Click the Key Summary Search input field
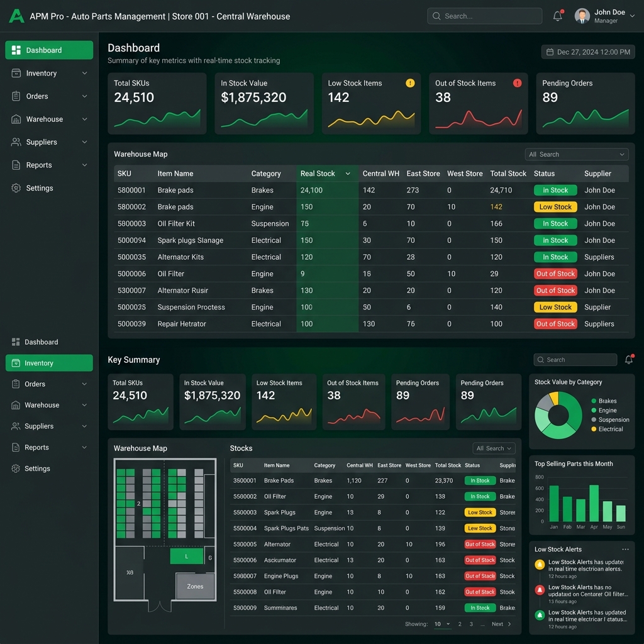The height and width of the screenshot is (644, 644). 575,360
